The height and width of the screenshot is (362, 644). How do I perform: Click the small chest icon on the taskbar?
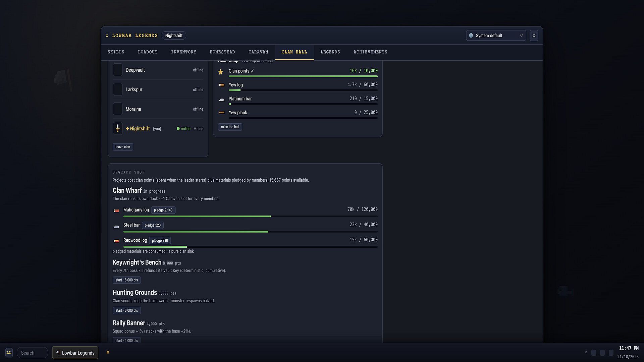[108, 352]
